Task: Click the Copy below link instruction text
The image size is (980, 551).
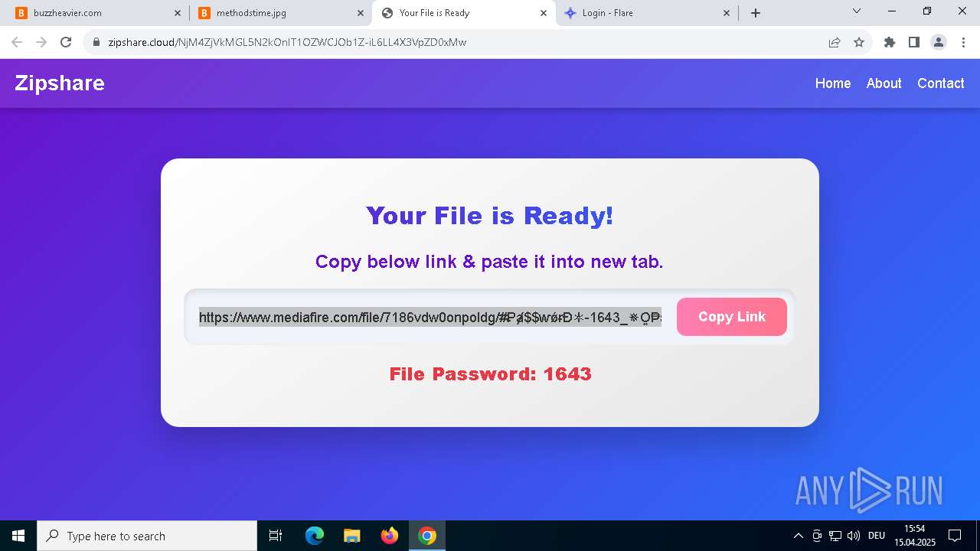Action: (x=489, y=262)
